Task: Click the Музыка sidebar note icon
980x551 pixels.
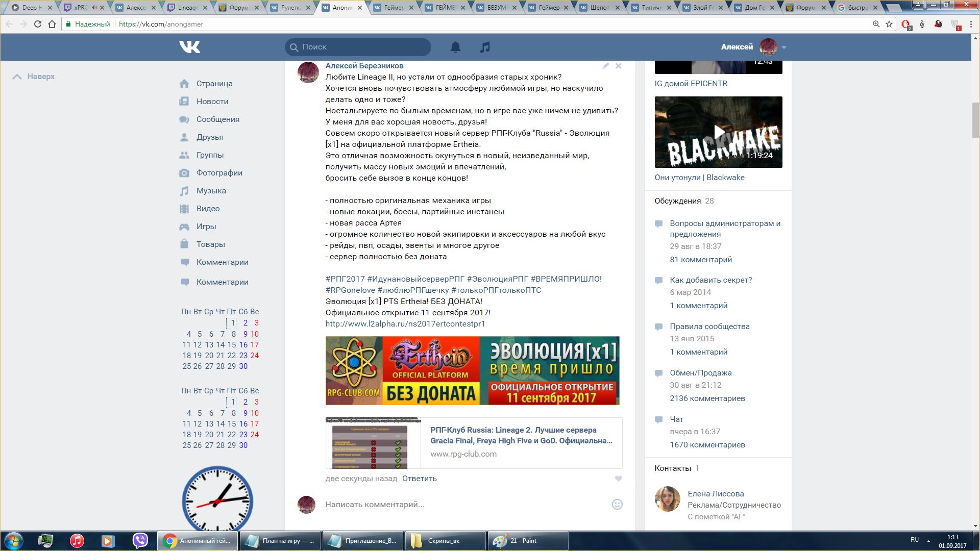Action: [184, 191]
